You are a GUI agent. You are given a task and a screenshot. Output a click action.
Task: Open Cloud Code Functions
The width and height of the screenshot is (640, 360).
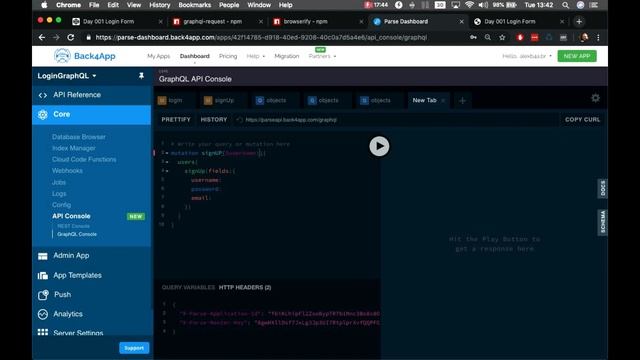point(84,159)
